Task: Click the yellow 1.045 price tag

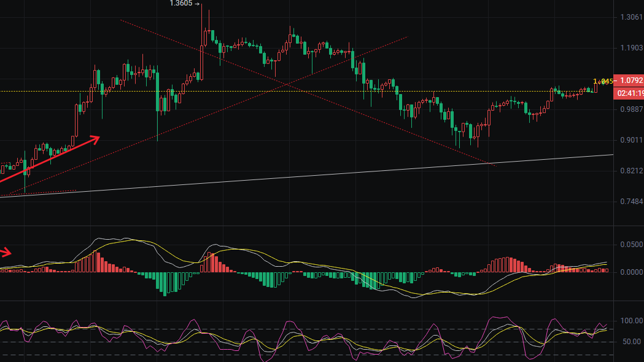Action: click(x=603, y=82)
